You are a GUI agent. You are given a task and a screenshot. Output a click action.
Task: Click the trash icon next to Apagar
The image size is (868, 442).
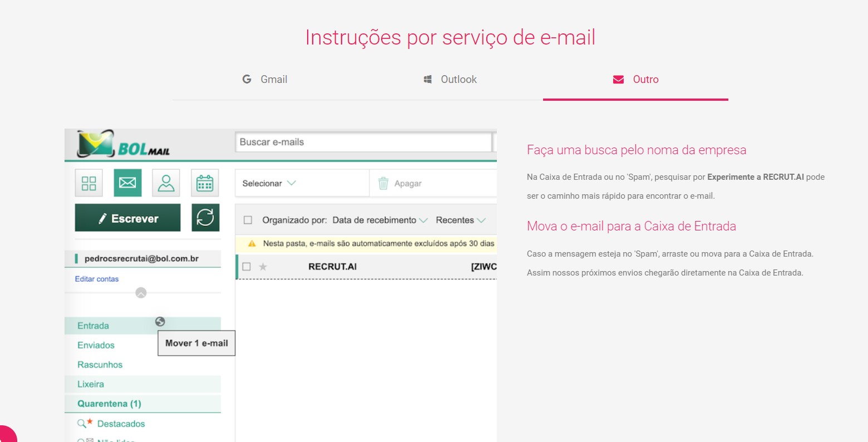[x=383, y=184]
